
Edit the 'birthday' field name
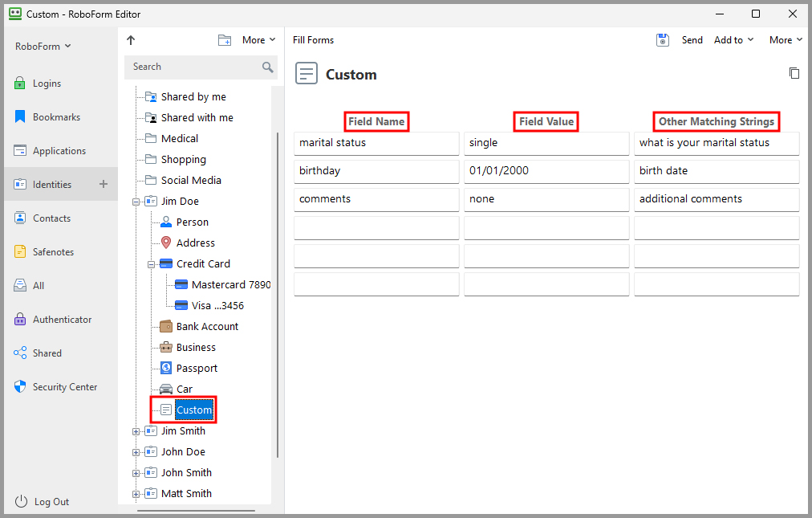(x=376, y=171)
